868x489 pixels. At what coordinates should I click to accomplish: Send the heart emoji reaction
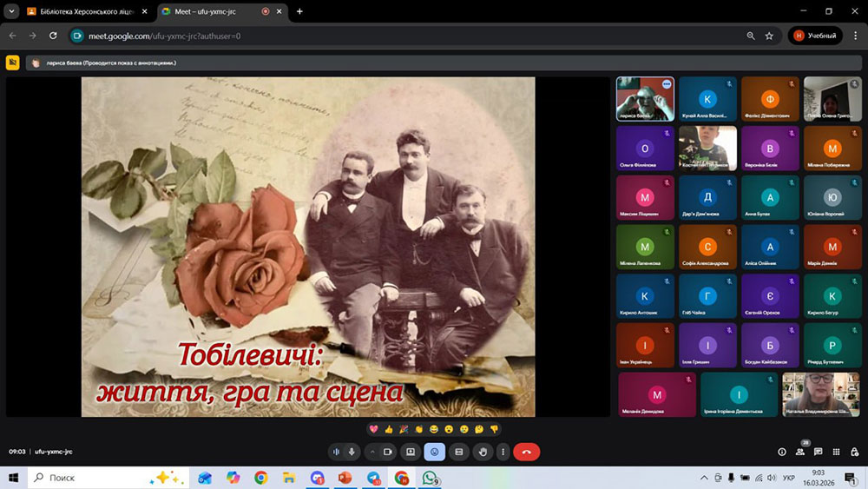tap(374, 429)
